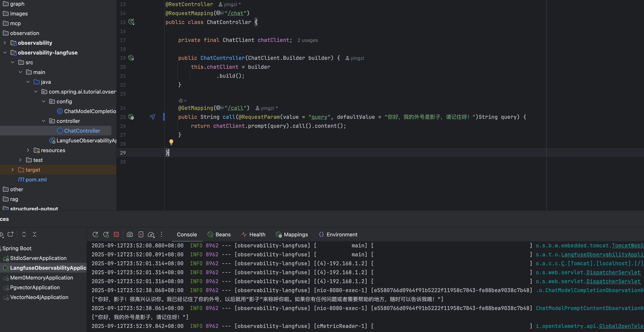Image resolution: width=644 pixels, height=332 pixels.
Task: Collapse the observability-langfuse folder
Action: 5,52
